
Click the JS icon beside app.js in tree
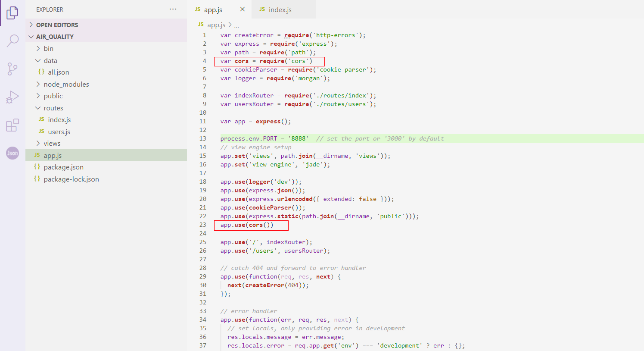tap(37, 155)
